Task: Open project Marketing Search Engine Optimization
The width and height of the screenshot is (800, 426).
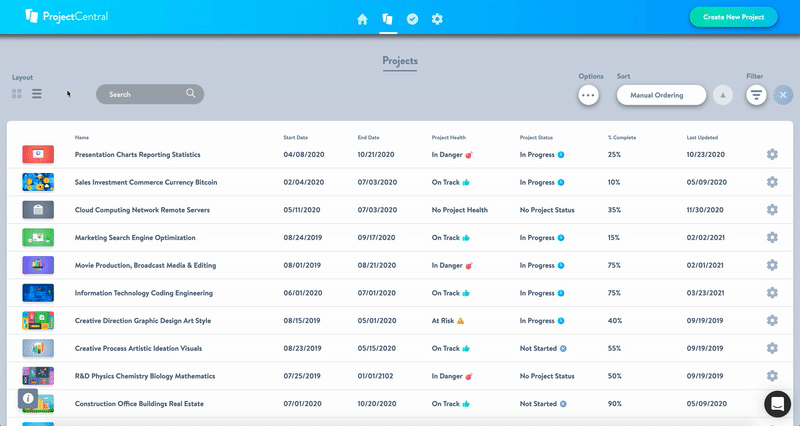Action: (x=135, y=238)
